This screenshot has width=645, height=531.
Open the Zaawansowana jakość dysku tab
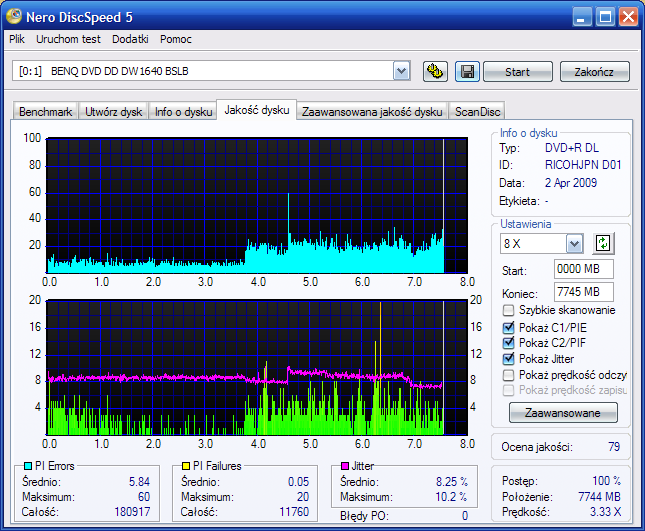coord(372,111)
